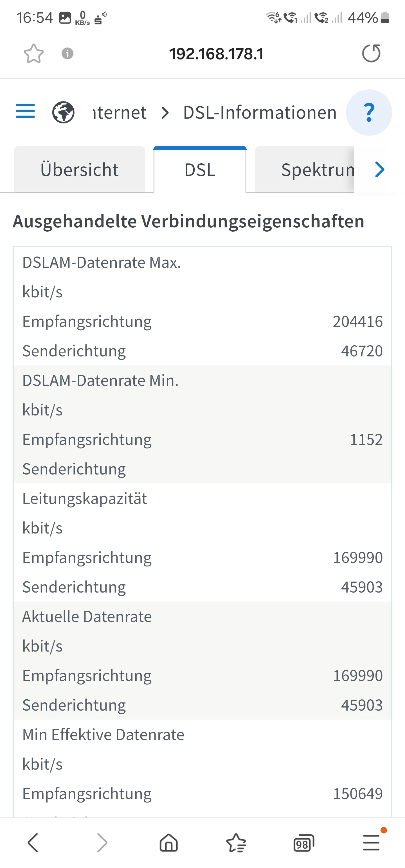Switch to the Übersicht tab
Image resolution: width=405 pixels, height=868 pixels.
point(80,169)
